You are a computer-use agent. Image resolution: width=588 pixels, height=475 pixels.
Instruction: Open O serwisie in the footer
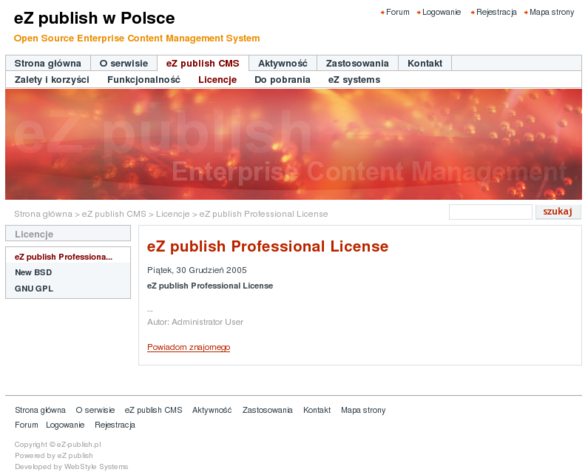pos(95,410)
